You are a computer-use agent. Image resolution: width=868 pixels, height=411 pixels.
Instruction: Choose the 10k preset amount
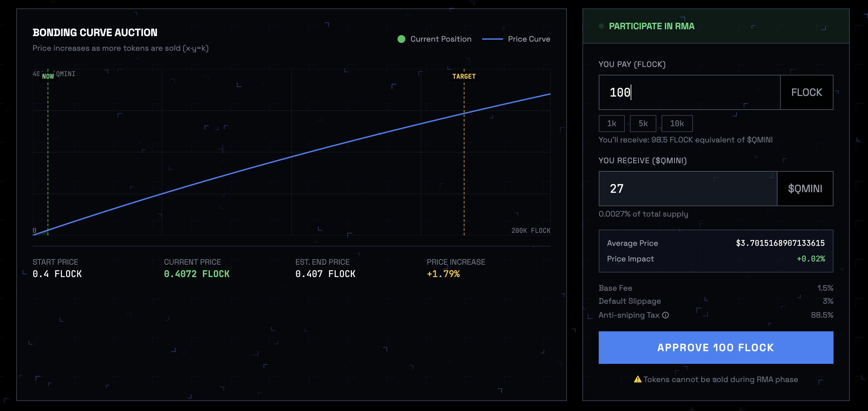click(677, 124)
